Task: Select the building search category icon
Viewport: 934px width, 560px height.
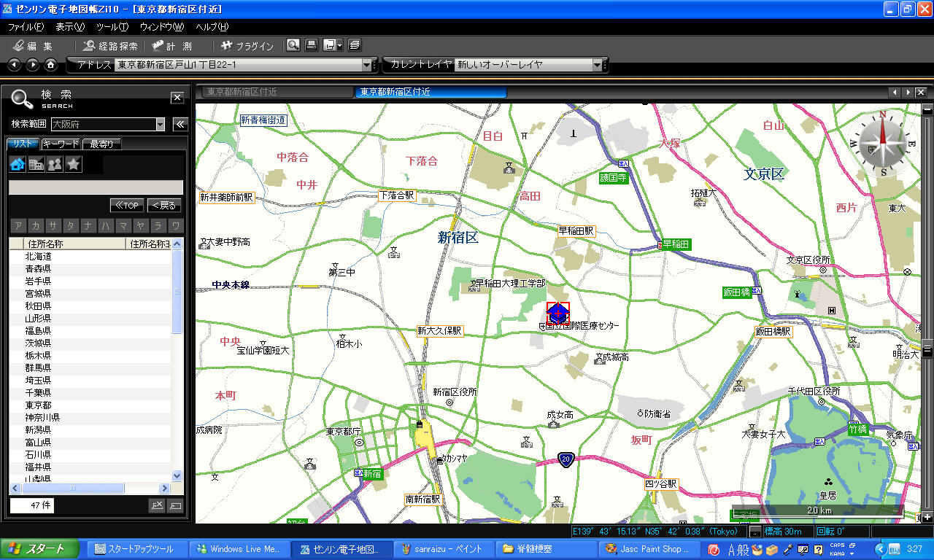Action: (x=36, y=165)
